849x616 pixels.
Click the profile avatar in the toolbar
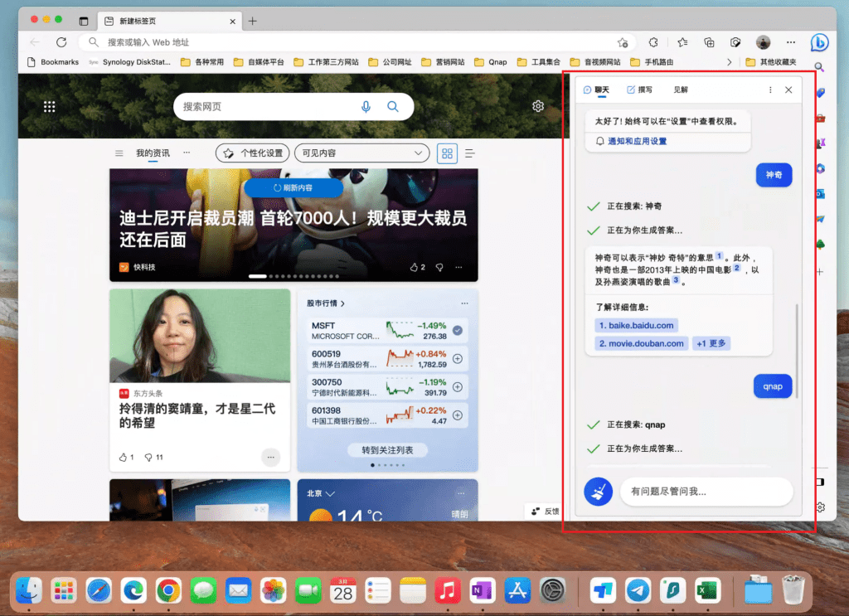coord(763,42)
